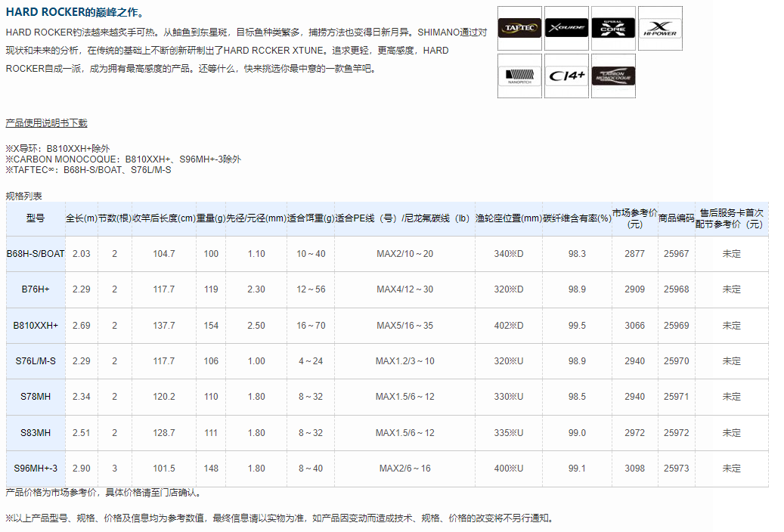
Task: Click carbon content value 98.3
Action: pyautogui.click(x=577, y=253)
